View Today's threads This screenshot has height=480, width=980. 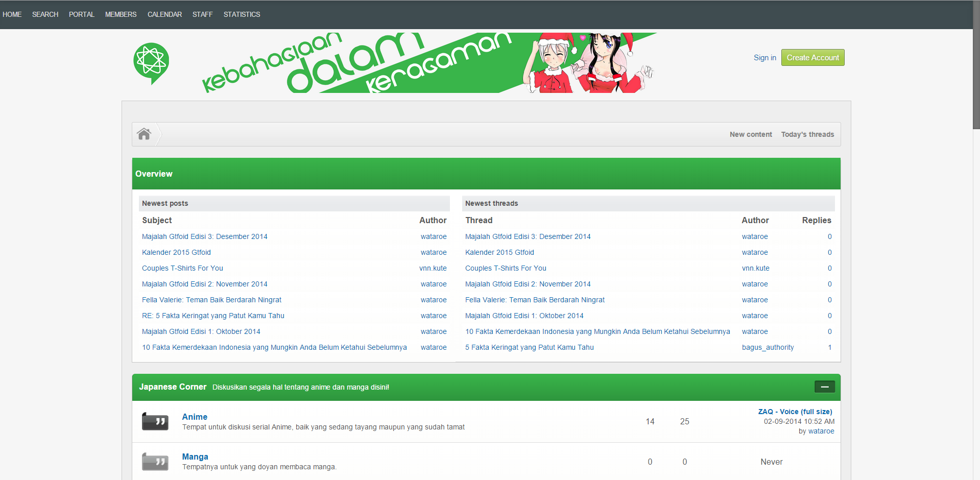coord(807,134)
